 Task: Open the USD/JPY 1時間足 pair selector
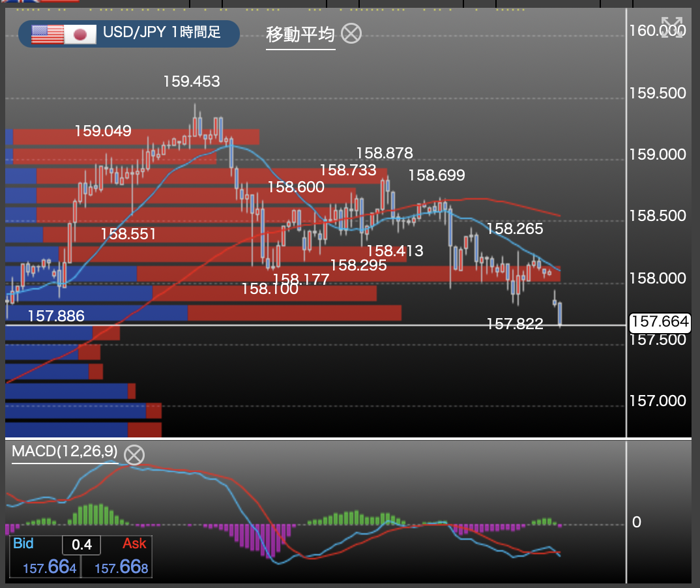tap(162, 33)
